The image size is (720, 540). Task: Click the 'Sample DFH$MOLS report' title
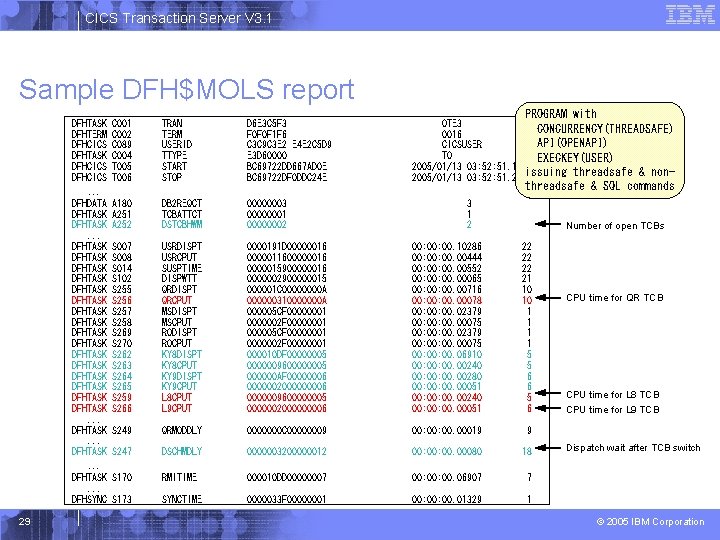tap(186, 89)
